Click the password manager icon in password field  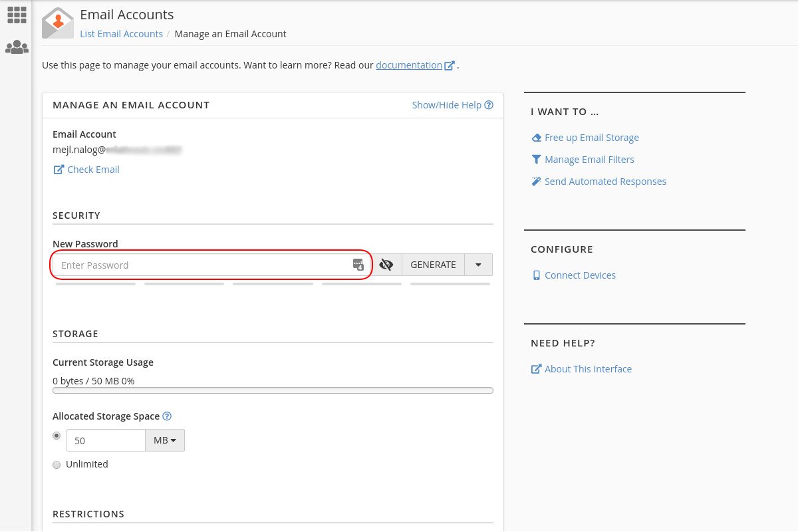pos(358,265)
